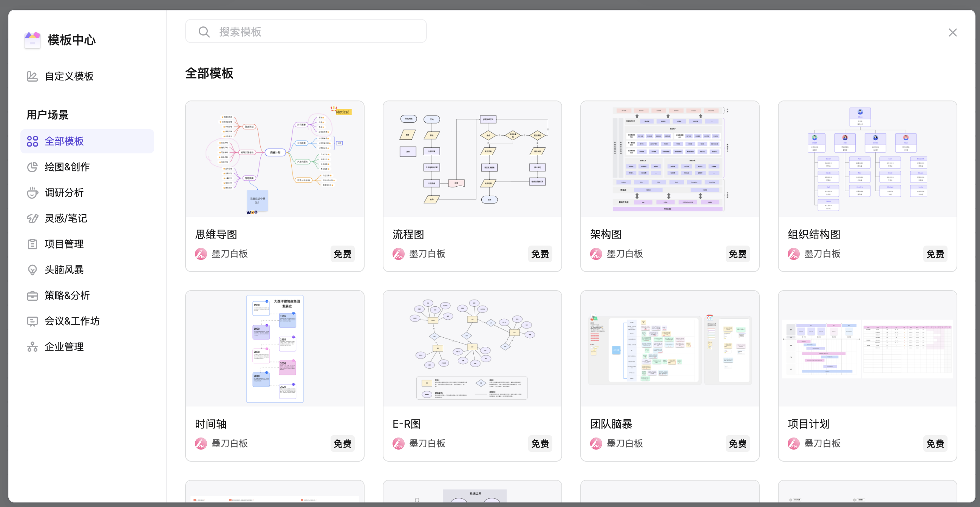The width and height of the screenshot is (980, 507).
Task: Click 墨刀白板 avatar under 思维导图
Action: (201, 254)
